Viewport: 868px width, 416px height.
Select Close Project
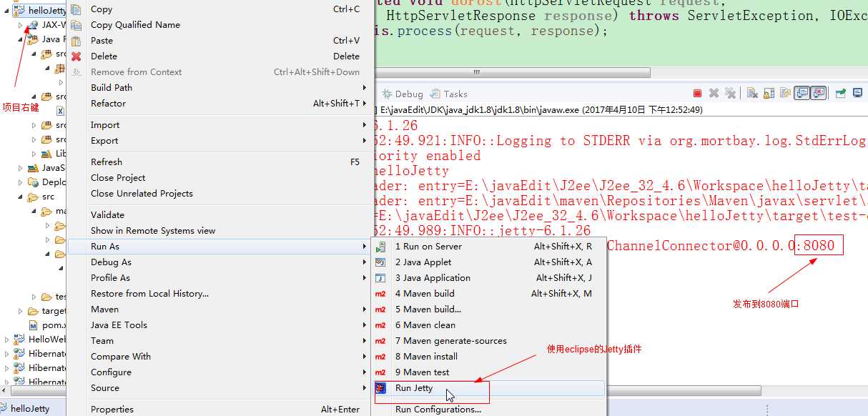[220, 178]
